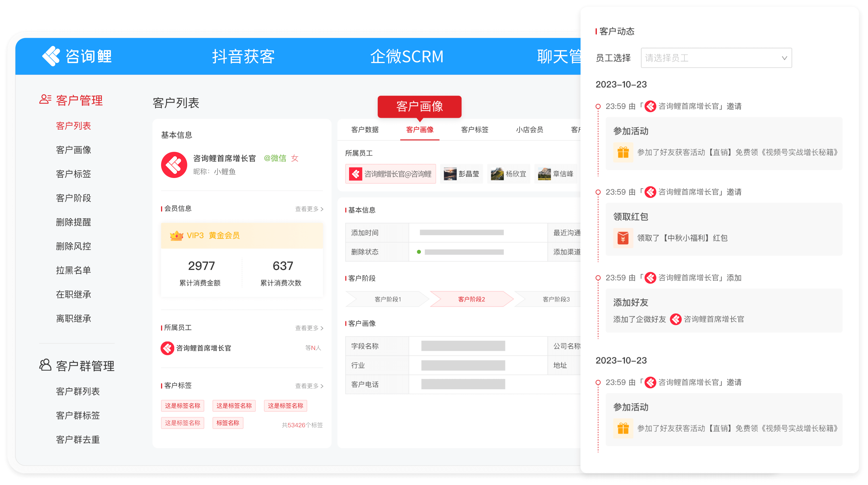Screen dimensions: 868x485
Task: Open 抖音获客 in the top navigation
Action: tap(243, 56)
